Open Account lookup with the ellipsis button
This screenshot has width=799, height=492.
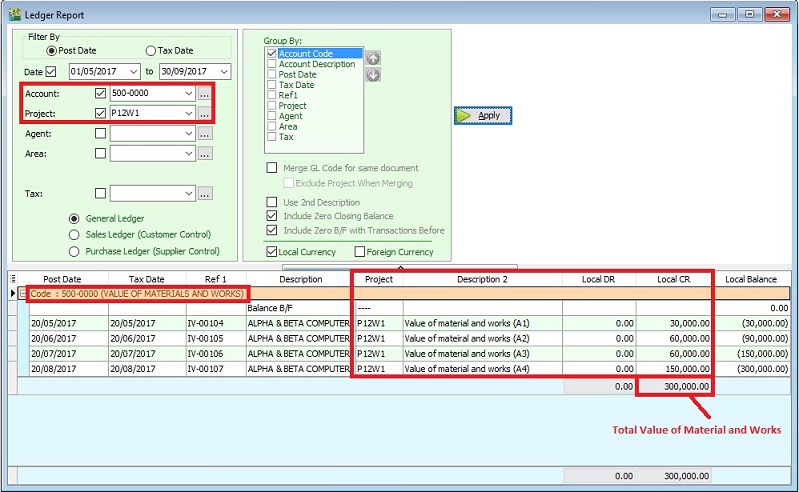tap(205, 93)
